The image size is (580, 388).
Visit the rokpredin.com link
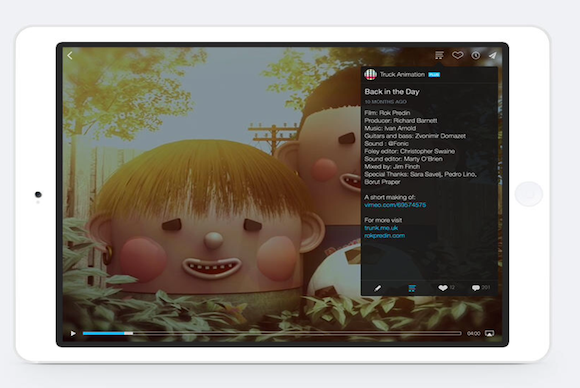(384, 236)
